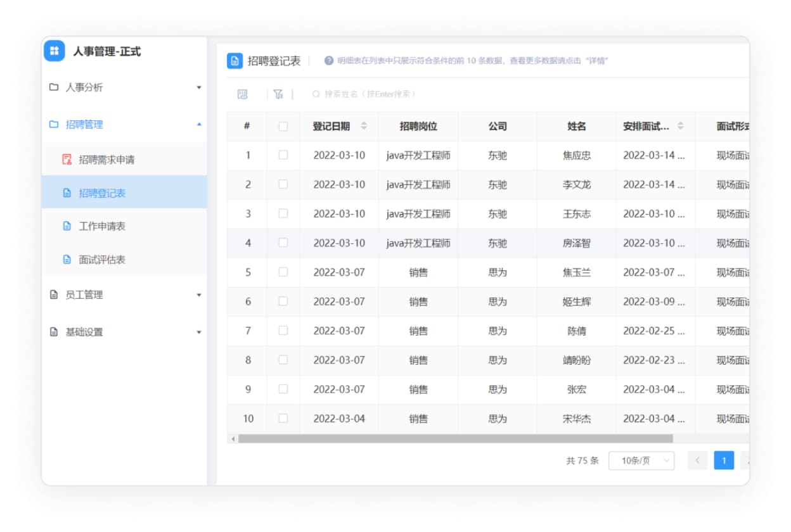Open the filter funnel icon in the toolbar
Screen dimensions: 791x532
pyautogui.click(x=278, y=94)
